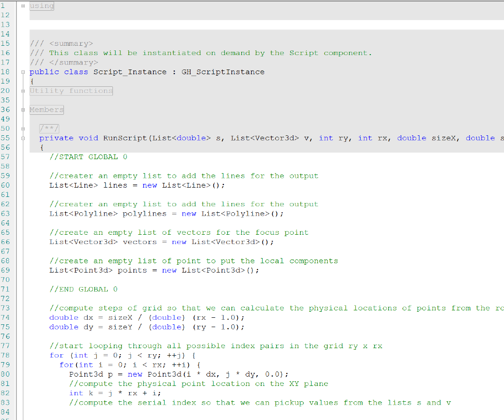Click the 'sizeX' parameter in RunScript signature

(444, 138)
